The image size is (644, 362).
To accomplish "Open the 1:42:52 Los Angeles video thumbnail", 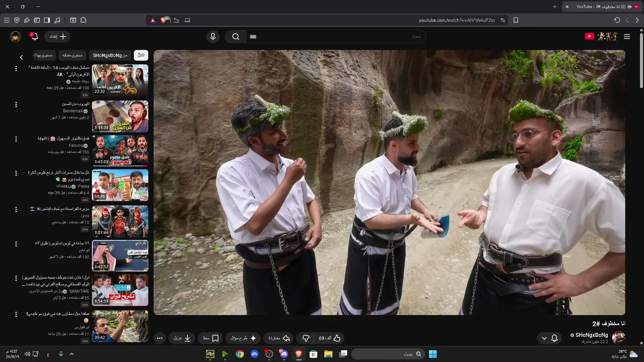I will click(x=120, y=255).
